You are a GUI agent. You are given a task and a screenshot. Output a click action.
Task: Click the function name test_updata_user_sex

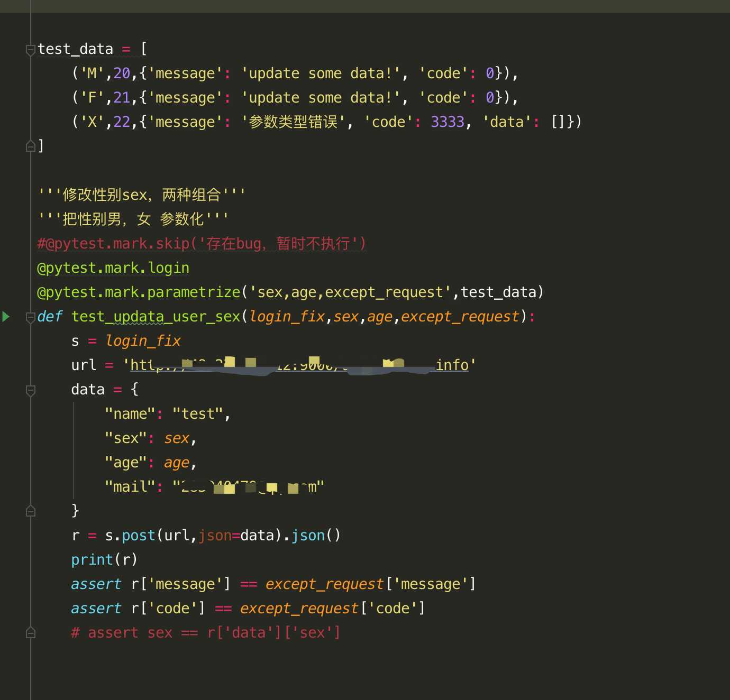pyautogui.click(x=156, y=317)
